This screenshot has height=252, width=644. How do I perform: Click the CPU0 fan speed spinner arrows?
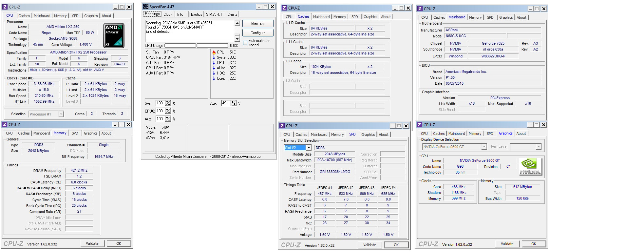coord(168,111)
